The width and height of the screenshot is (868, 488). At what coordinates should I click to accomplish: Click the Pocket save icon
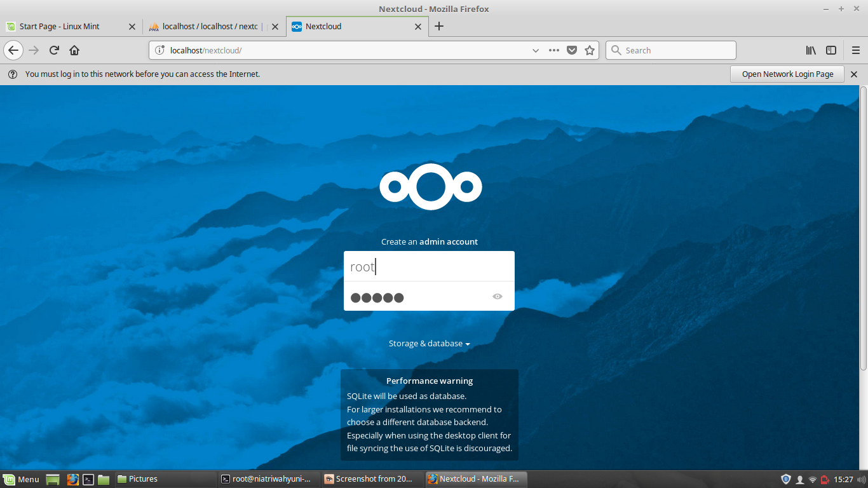[x=571, y=50]
